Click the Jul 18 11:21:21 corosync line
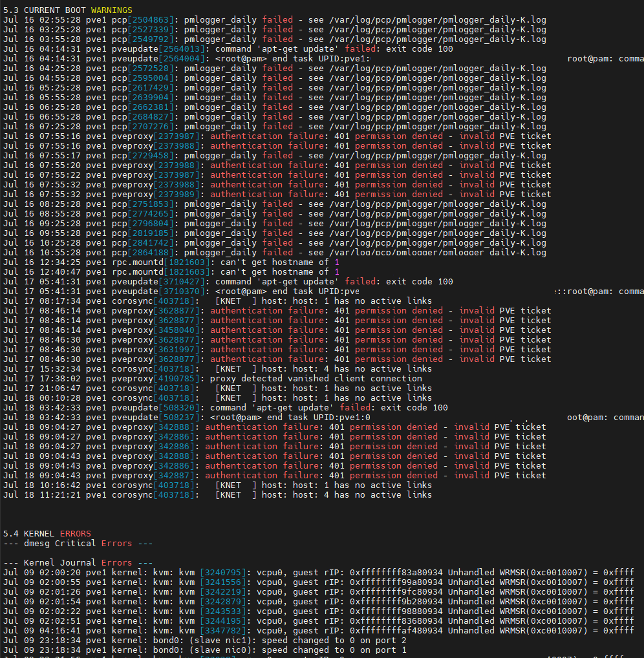The image size is (644, 658). 217,495
